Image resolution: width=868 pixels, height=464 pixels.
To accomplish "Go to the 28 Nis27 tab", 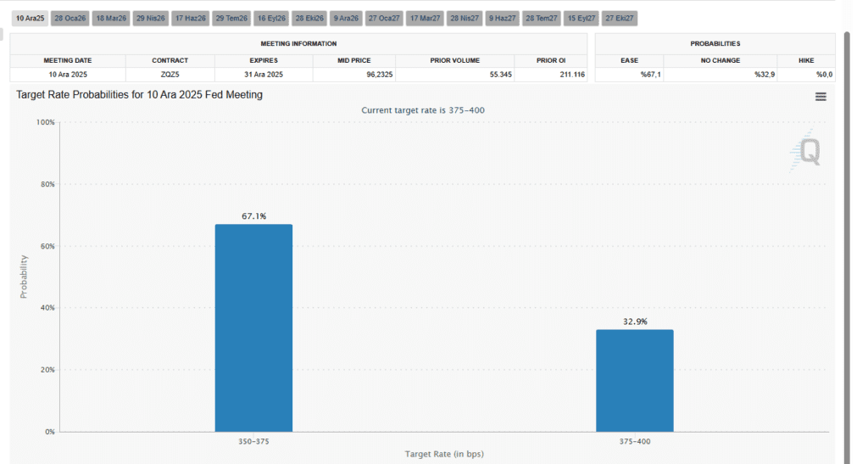I will pyautogui.click(x=465, y=18).
